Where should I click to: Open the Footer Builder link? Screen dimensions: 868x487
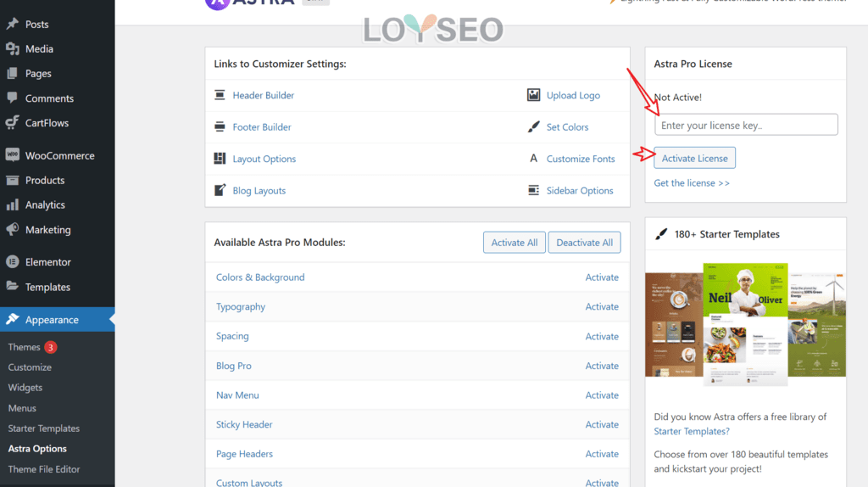coord(261,127)
